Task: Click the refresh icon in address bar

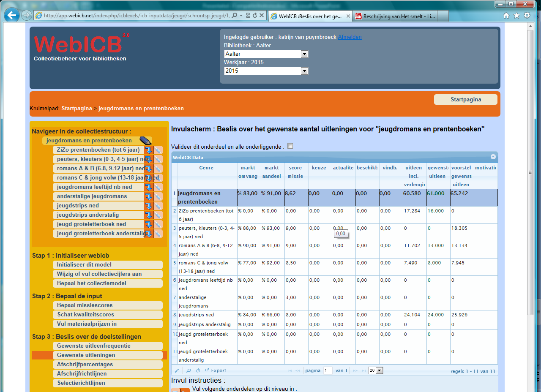Action: (x=255, y=15)
